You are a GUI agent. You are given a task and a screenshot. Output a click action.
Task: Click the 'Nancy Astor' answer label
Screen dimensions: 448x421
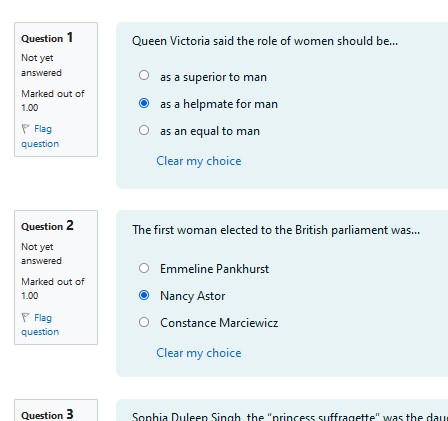click(x=192, y=296)
